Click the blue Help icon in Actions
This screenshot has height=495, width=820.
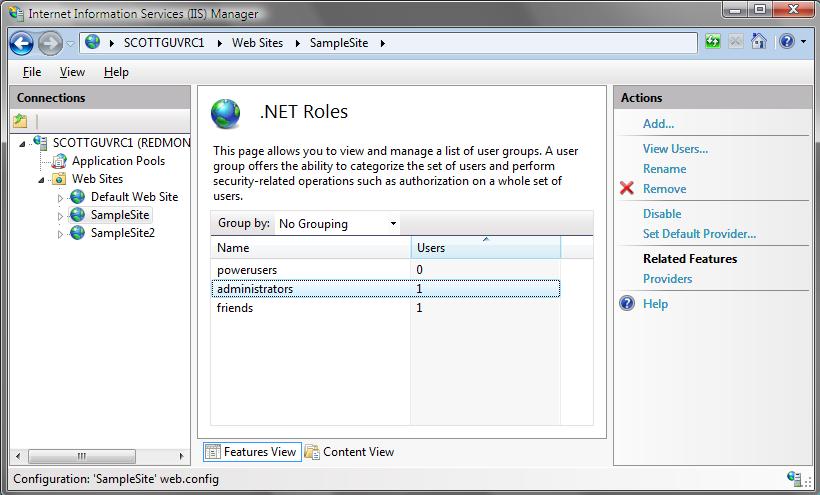(x=627, y=303)
